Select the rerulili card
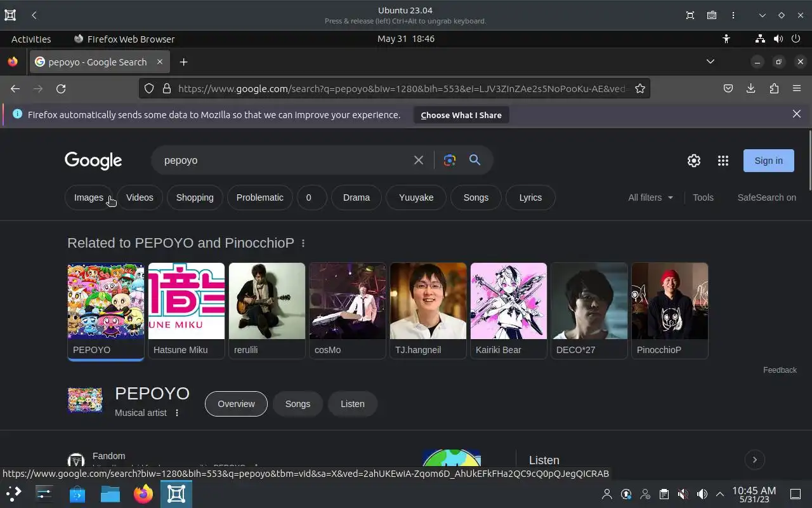Image resolution: width=812 pixels, height=508 pixels. (x=267, y=311)
